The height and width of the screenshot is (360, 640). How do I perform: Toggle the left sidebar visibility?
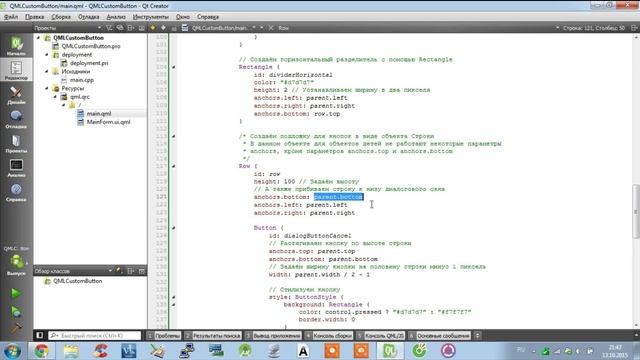(x=40, y=336)
